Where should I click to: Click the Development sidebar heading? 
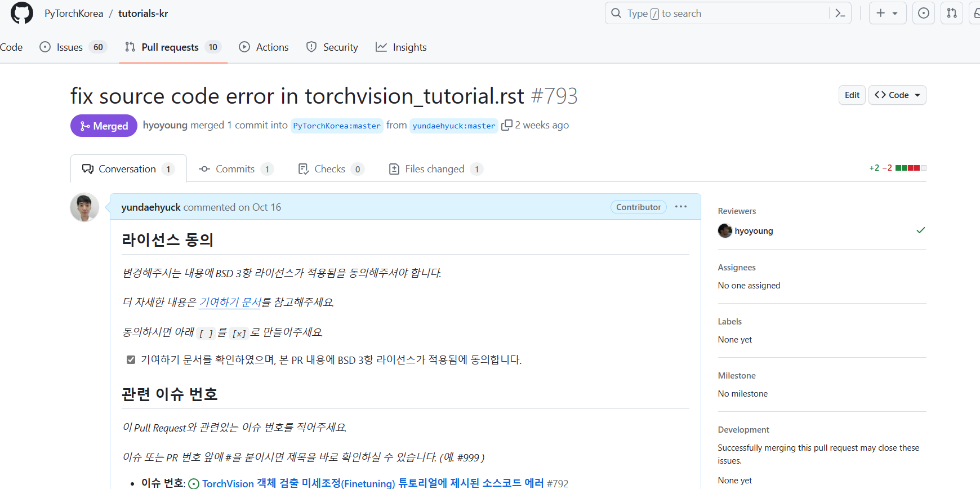[743, 430]
